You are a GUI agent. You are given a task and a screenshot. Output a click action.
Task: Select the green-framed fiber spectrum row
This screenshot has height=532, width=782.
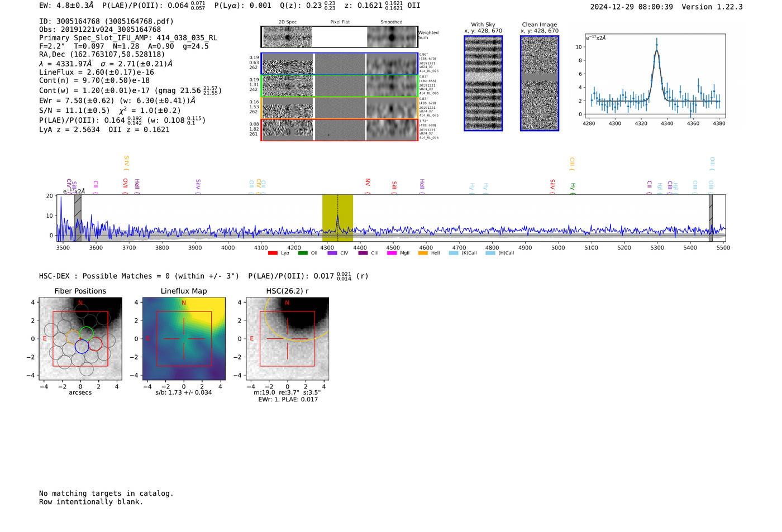(340, 86)
